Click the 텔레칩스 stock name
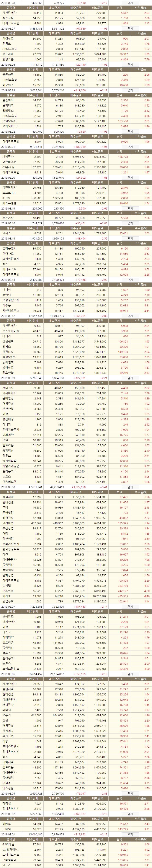The height and width of the screenshot is (868, 152). tap(8, 111)
